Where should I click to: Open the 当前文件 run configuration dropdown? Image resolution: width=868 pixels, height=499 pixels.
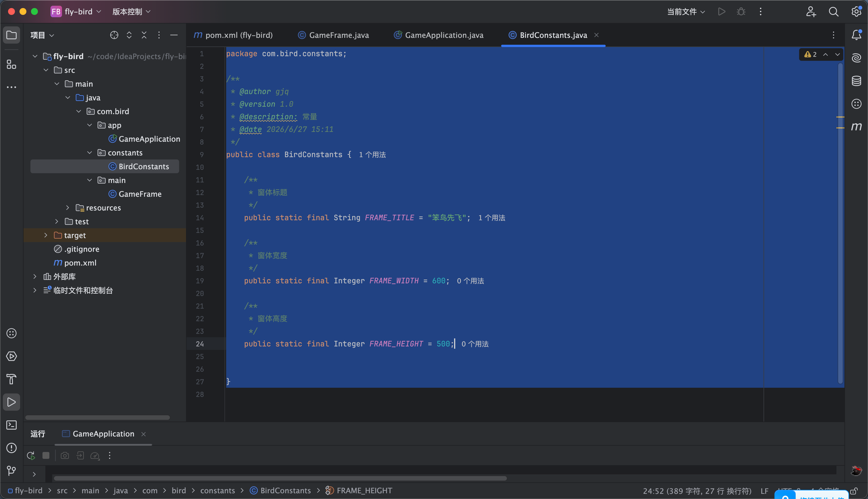tap(686, 12)
